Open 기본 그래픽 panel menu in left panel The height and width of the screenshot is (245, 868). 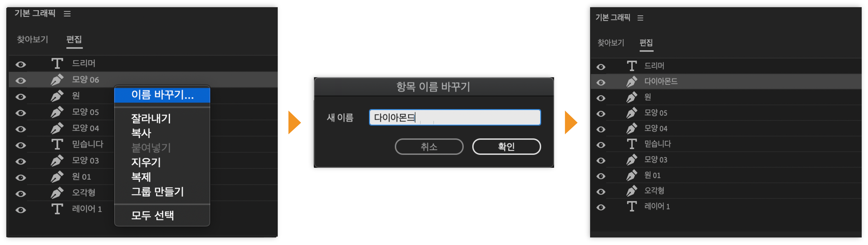click(x=67, y=14)
